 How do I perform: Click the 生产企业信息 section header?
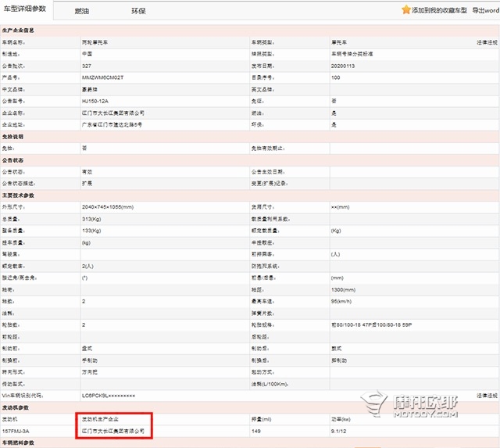[18, 30]
